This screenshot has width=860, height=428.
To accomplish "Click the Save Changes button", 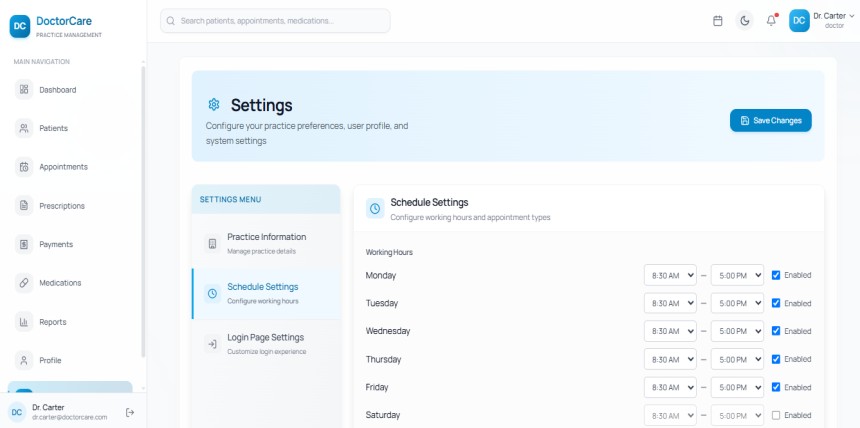I will pyautogui.click(x=770, y=120).
